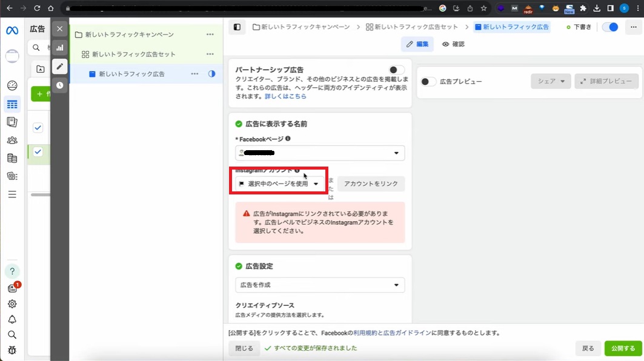Click the settings gear in left sidebar
Image resolution: width=644 pixels, height=361 pixels.
click(x=12, y=304)
